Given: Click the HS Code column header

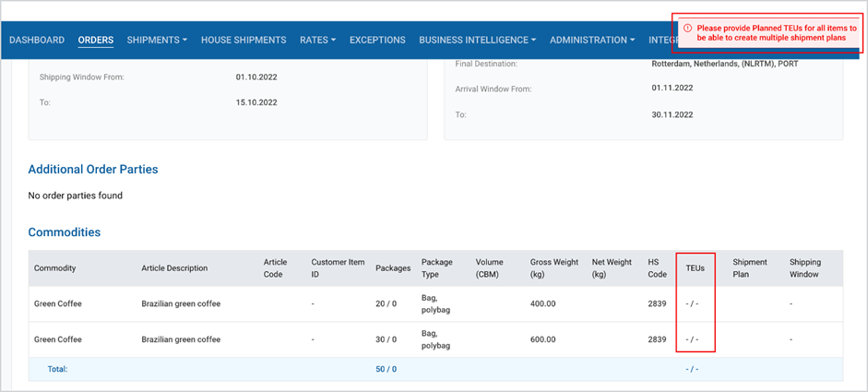Looking at the screenshot, I should pyautogui.click(x=657, y=268).
